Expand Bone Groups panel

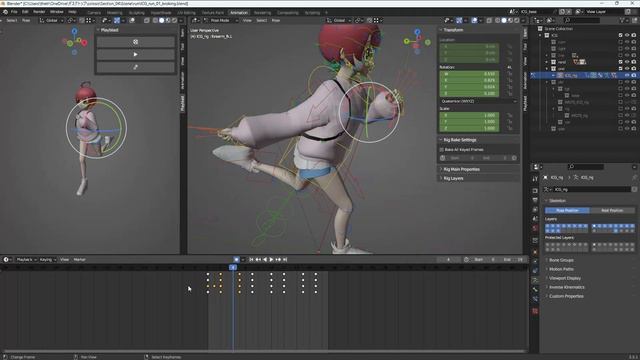coord(561,260)
